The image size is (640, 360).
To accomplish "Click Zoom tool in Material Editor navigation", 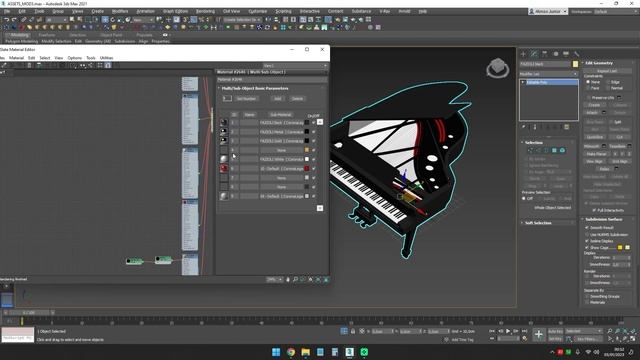I will click(295, 280).
